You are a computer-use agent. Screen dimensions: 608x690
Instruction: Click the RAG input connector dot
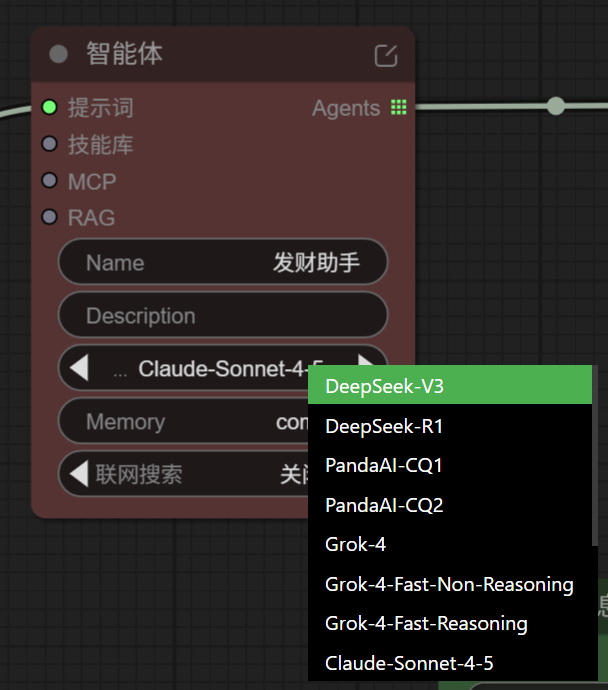click(x=49, y=217)
